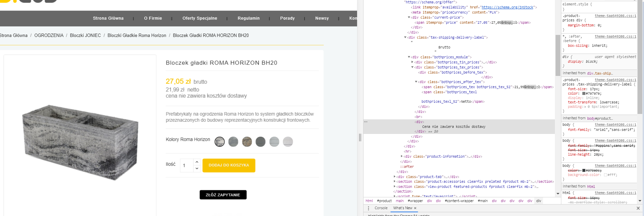Close the DevTools drawer with X
This screenshot has height=216, width=644.
[x=638, y=208]
